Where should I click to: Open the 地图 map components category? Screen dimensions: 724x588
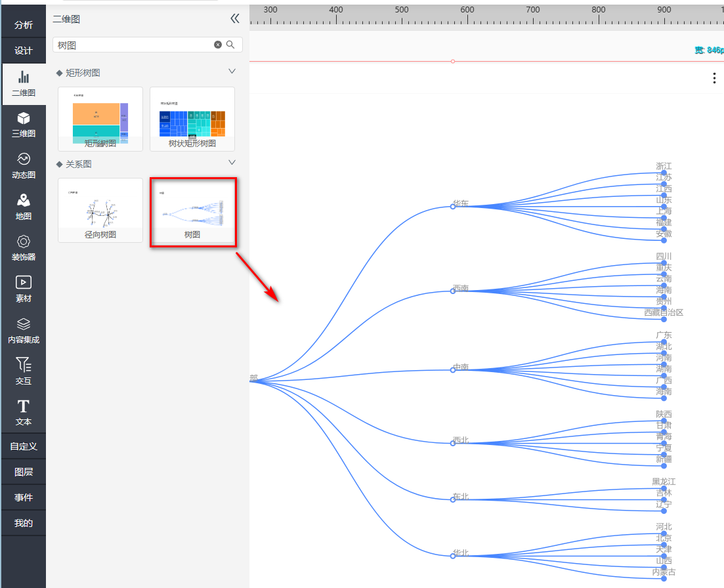24,207
